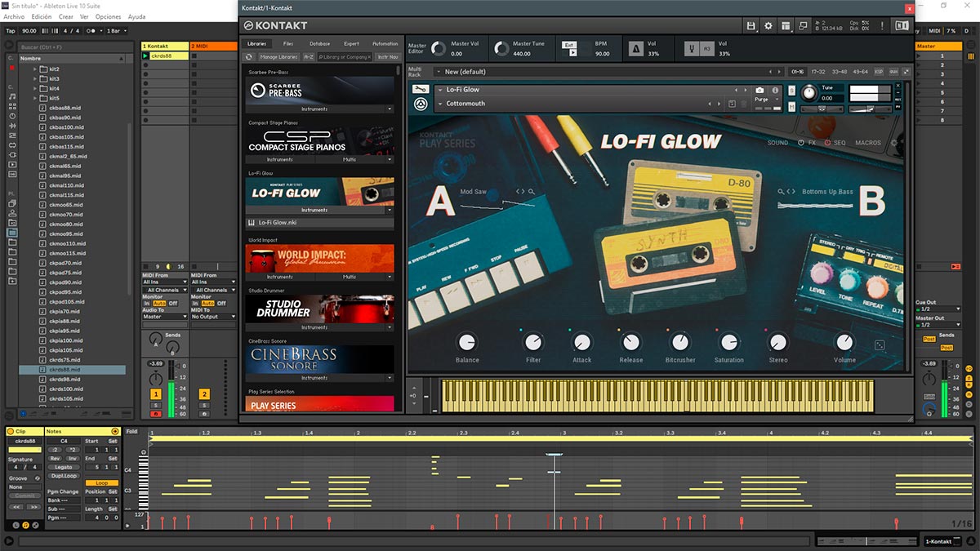
Task: Toggle the Loop button in clip Notes panel
Action: [x=101, y=483]
